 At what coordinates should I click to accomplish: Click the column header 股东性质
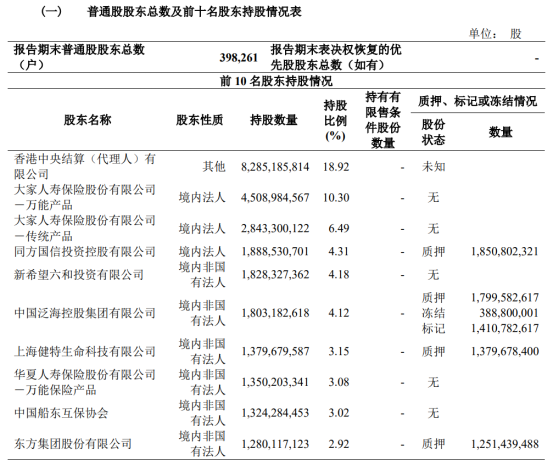click(200, 120)
